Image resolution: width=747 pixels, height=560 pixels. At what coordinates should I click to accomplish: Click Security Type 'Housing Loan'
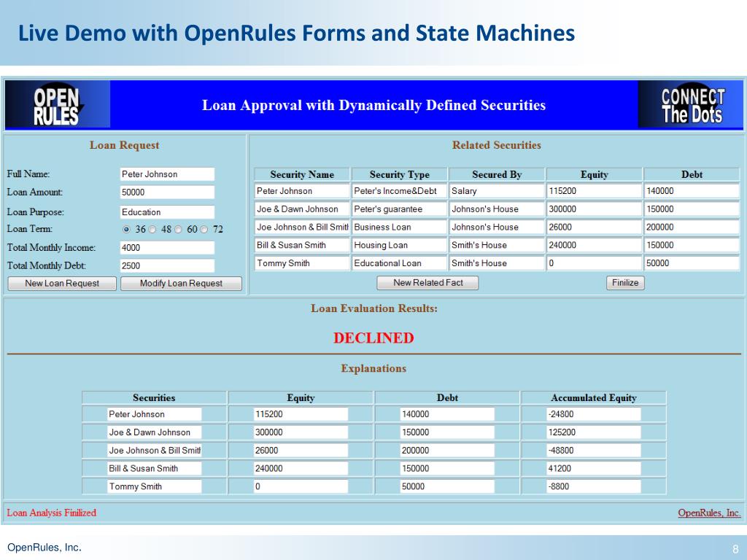(399, 245)
